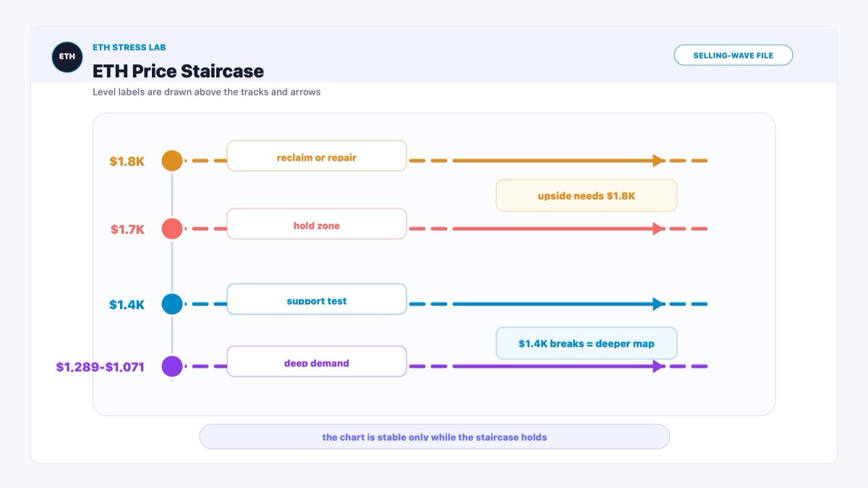This screenshot has width=868, height=488.
Task: Select the 'upside needs $1.8K' callout
Action: coord(587,195)
